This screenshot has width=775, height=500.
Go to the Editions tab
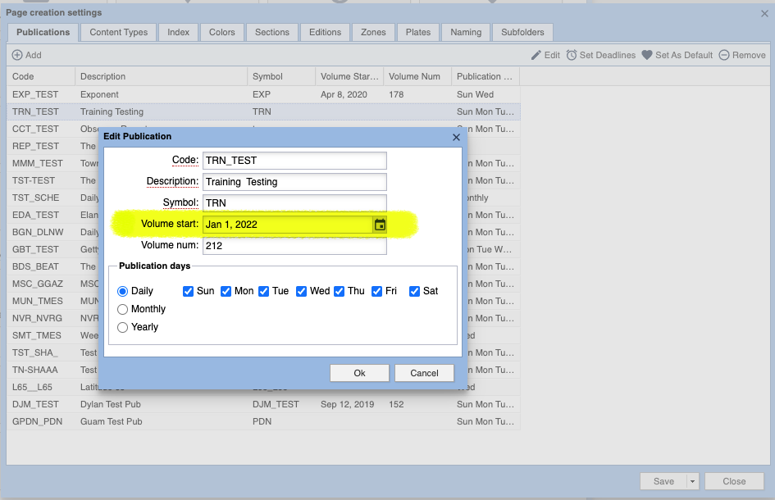click(x=325, y=32)
